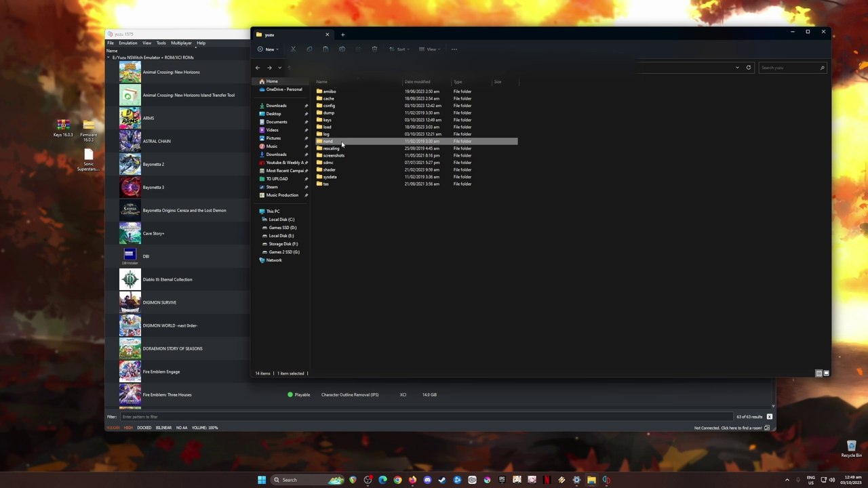Collapse the E:/Yuzu ROM directory group
The width and height of the screenshot is (868, 488).
coord(108,58)
